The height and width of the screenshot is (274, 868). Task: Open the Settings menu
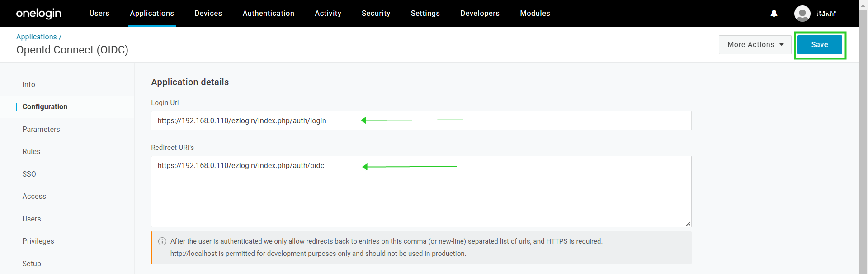[x=425, y=14]
